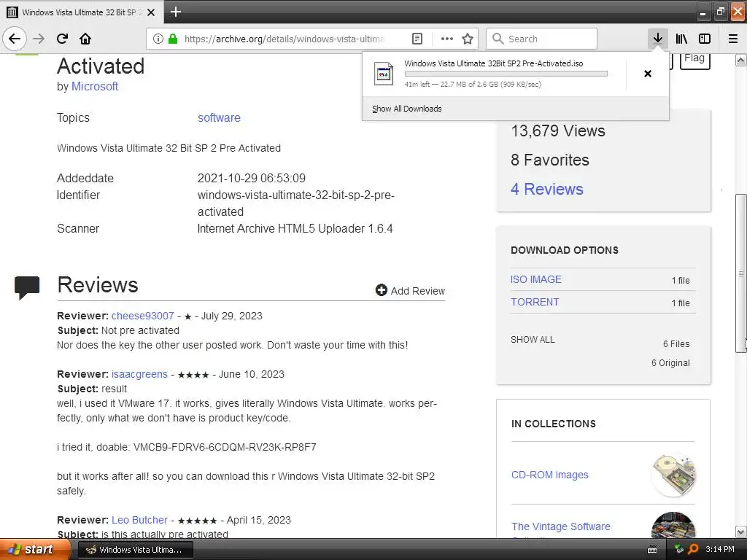This screenshot has height=560, width=747.
Task: Click the 13,679 Views text
Action: click(558, 131)
